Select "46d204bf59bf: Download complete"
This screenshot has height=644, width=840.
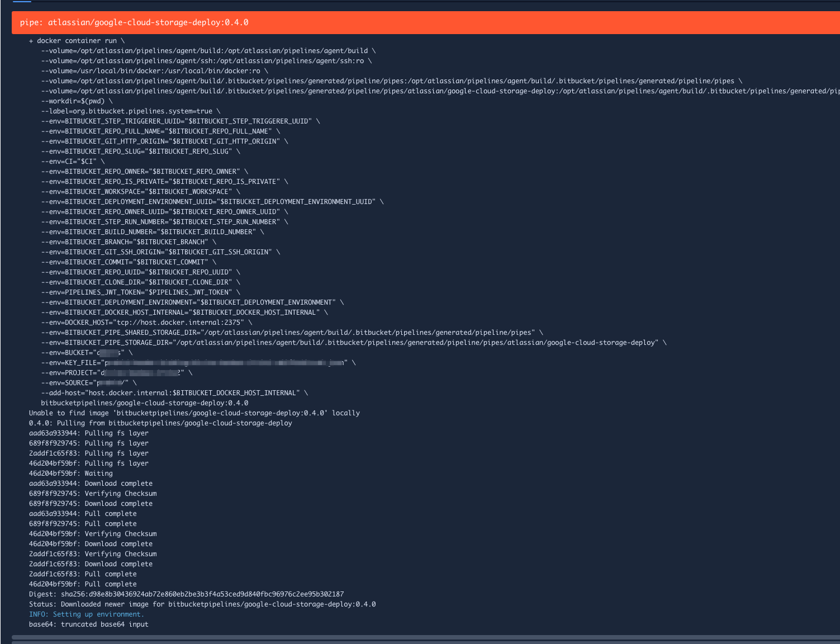point(91,544)
